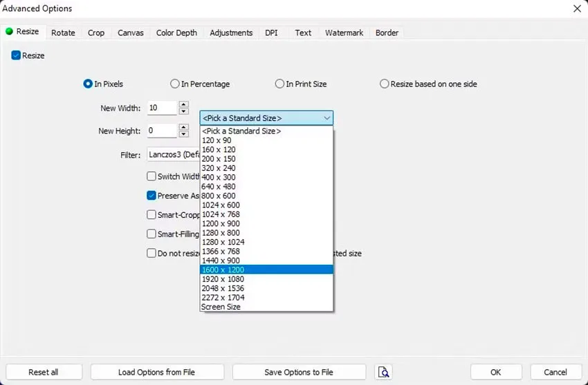588x385 pixels.
Task: Click the Reset all button
Action: [44, 372]
